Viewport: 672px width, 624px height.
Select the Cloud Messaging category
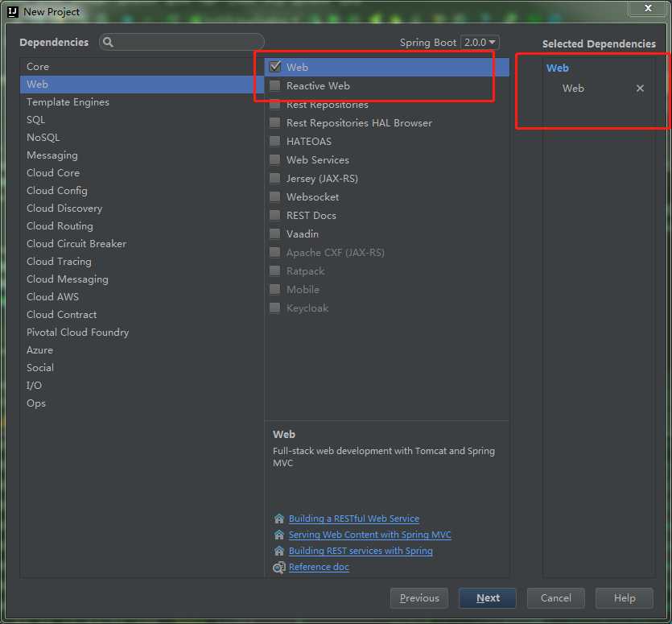(142, 279)
